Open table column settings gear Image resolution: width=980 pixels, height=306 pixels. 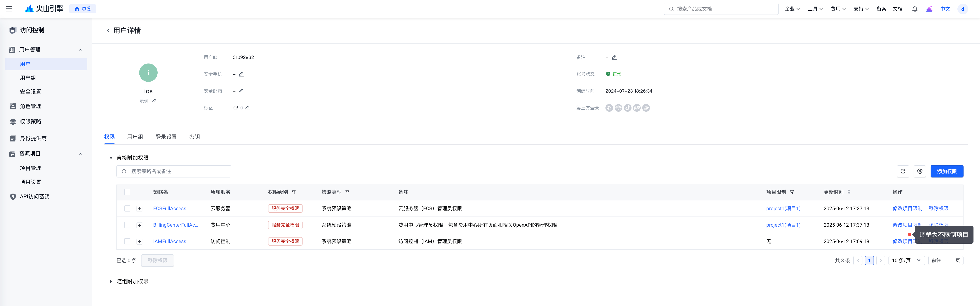(919, 171)
